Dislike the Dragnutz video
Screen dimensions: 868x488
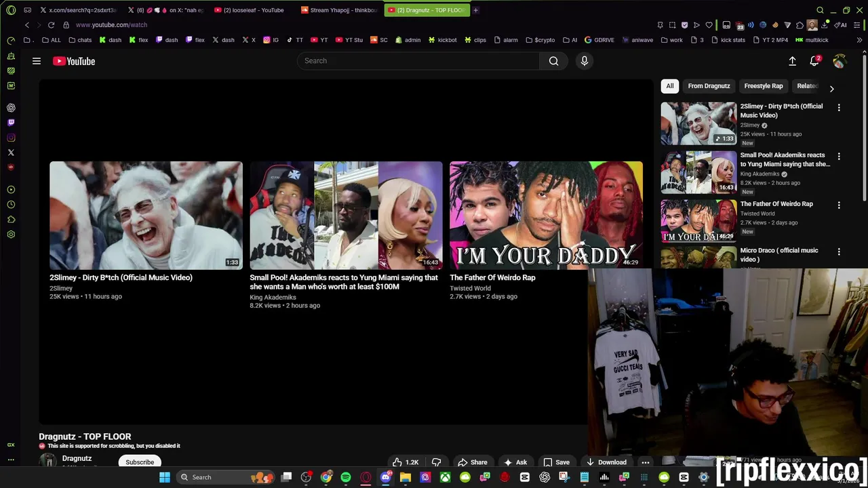pyautogui.click(x=436, y=462)
